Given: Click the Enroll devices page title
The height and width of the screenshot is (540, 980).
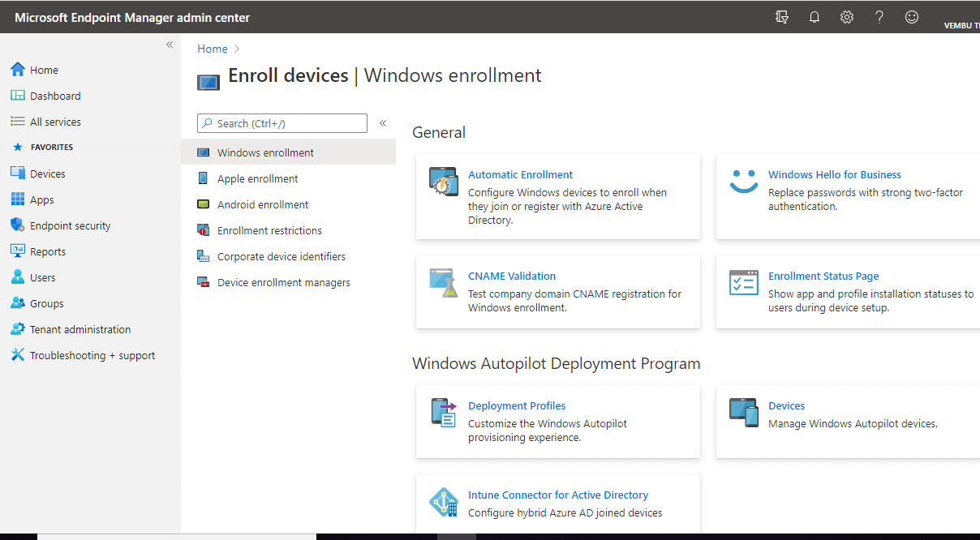Looking at the screenshot, I should pyautogui.click(x=288, y=75).
